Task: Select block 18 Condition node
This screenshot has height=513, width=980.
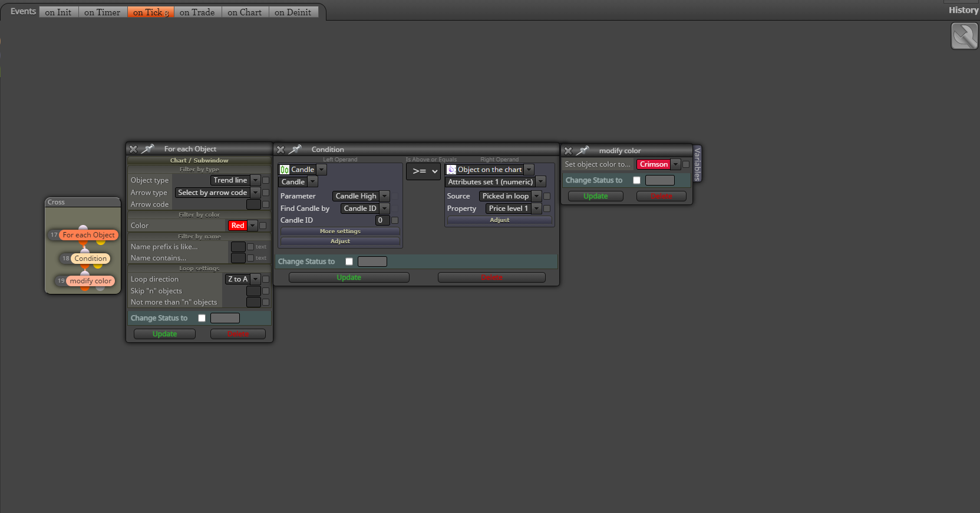Action: coord(91,259)
